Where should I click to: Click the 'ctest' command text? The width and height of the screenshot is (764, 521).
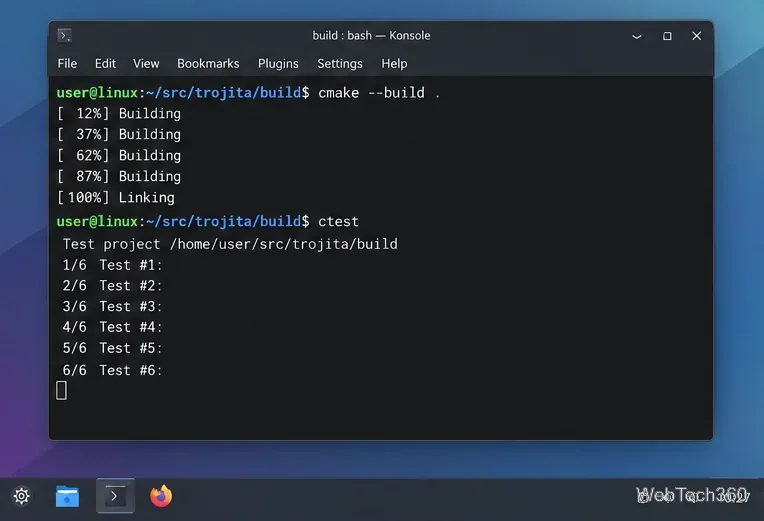point(338,221)
